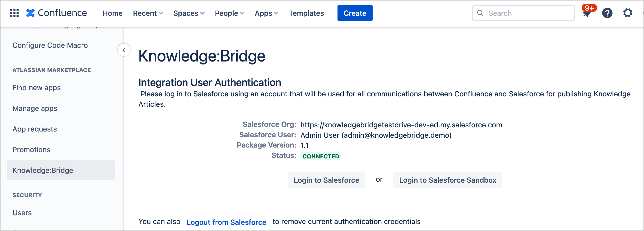
Task: Open Find new apps in sidebar
Action: click(36, 88)
